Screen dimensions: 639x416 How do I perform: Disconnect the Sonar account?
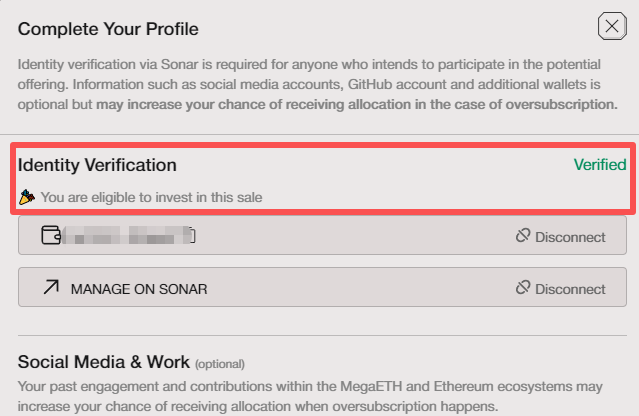[570, 289]
